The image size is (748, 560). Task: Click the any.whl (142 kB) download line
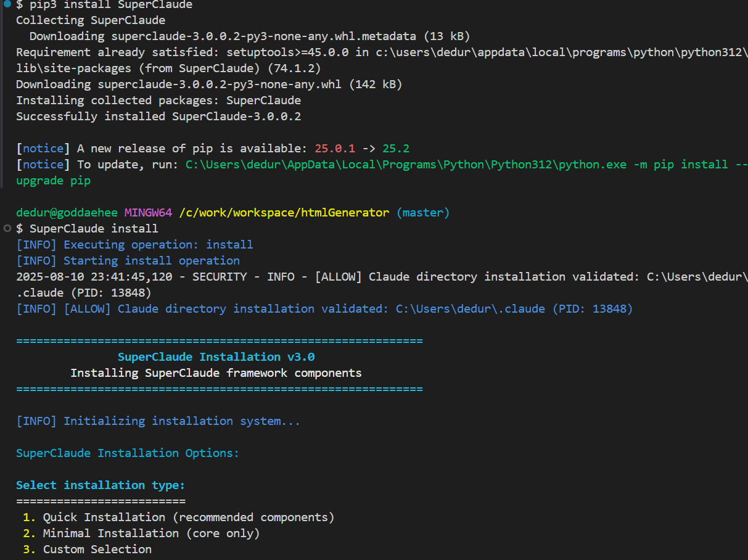point(209,84)
